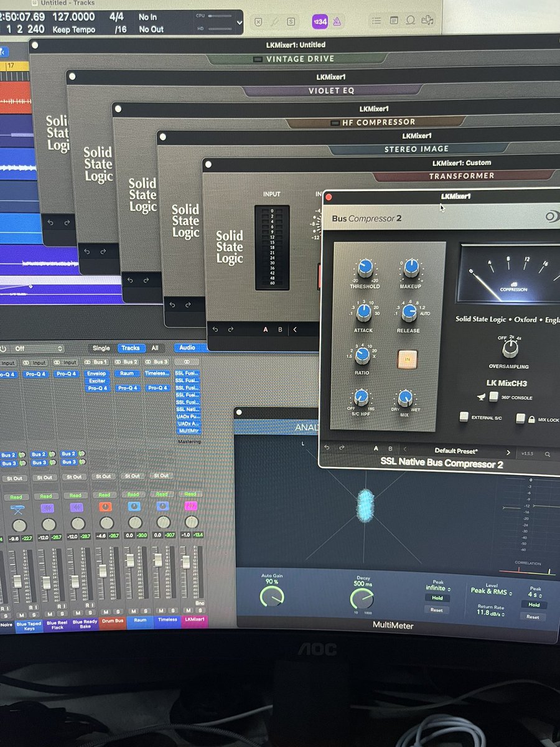The height and width of the screenshot is (747, 560).
Task: Select preset slot B in Bus Compressor
Action: pos(390,448)
